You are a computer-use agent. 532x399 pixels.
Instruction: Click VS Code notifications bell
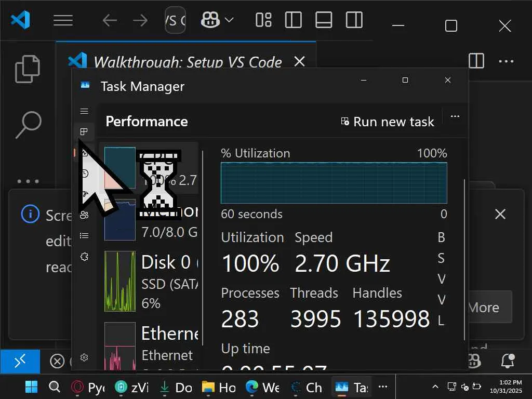click(507, 361)
